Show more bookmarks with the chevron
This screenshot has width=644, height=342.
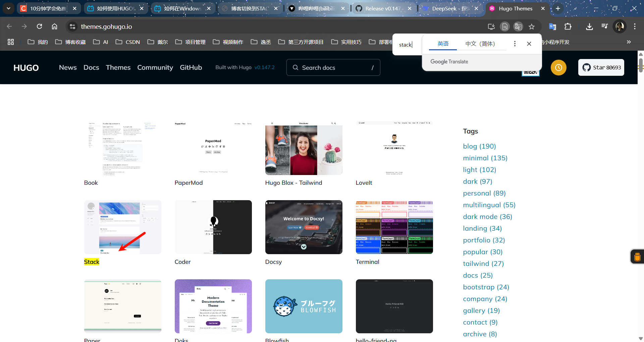point(629,42)
